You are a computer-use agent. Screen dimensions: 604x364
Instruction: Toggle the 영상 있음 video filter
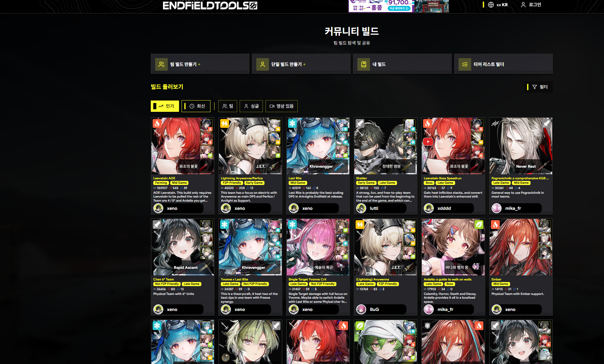click(281, 106)
